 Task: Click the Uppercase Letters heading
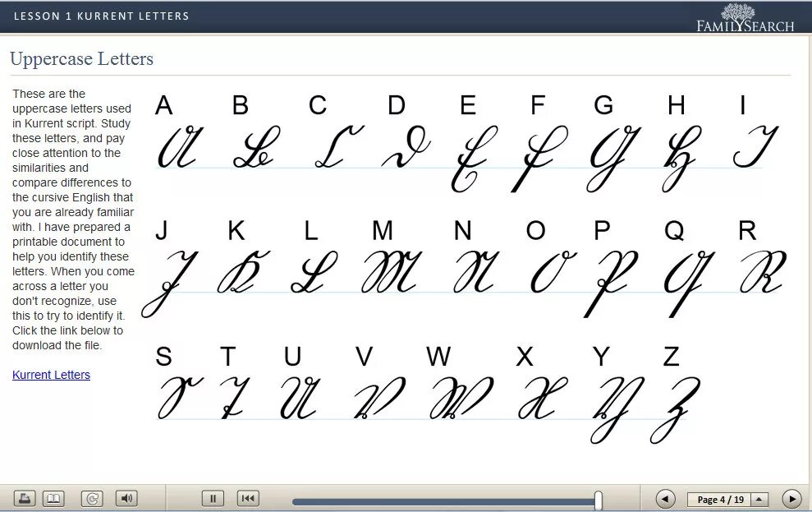(82, 58)
